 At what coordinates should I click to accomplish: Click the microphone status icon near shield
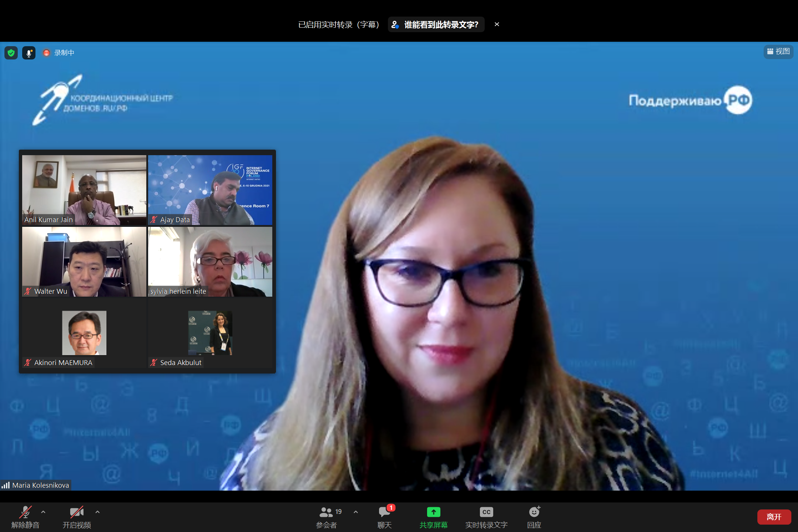pyautogui.click(x=29, y=53)
